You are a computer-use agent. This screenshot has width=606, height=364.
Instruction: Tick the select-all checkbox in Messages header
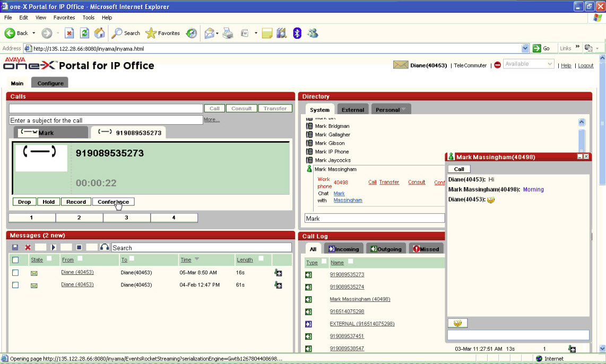(x=15, y=260)
